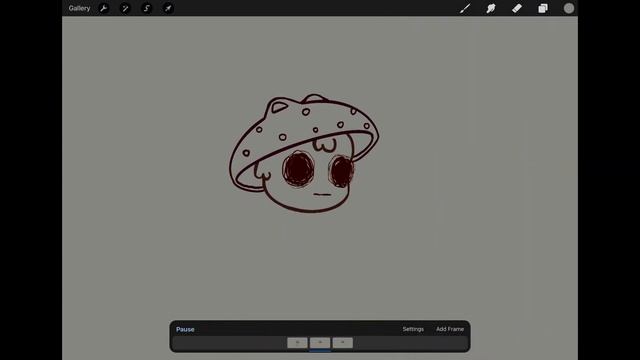
Task: Open the Adjustments magic wand menu
Action: (x=125, y=8)
